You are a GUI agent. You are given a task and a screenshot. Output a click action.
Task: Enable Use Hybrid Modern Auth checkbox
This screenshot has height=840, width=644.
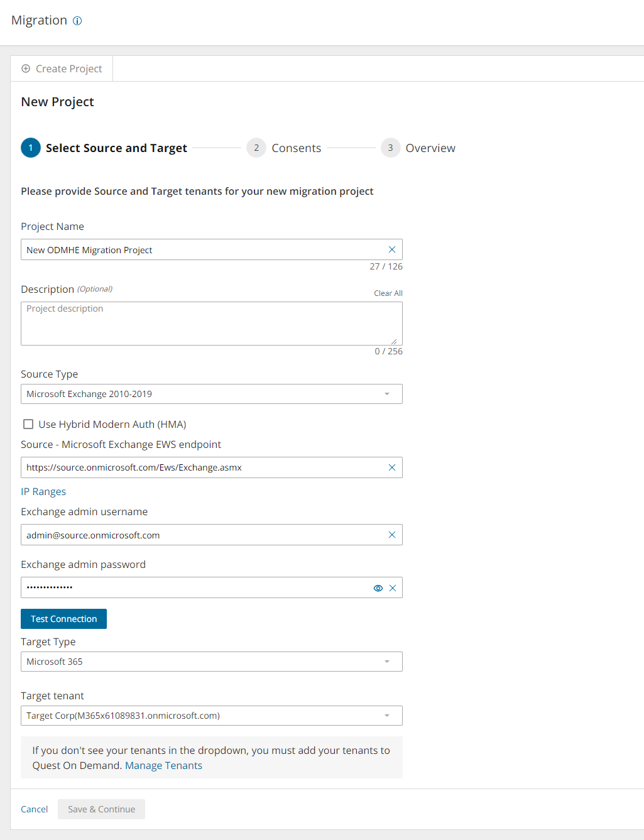tap(28, 424)
